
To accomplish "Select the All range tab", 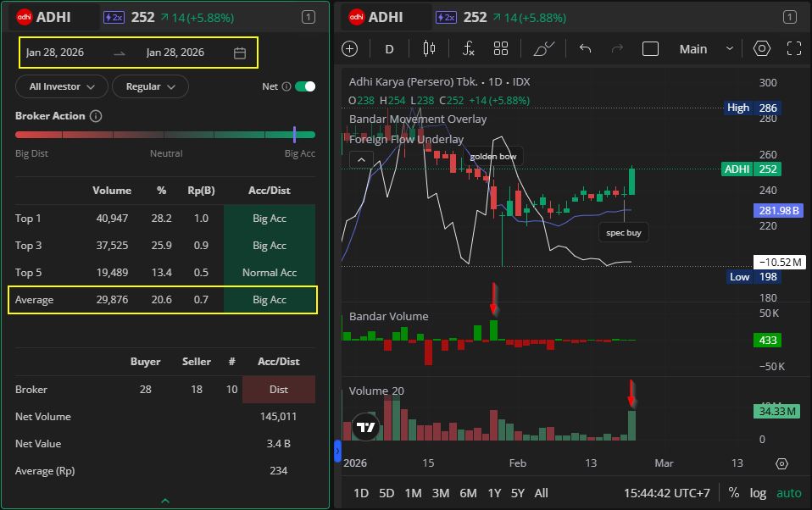I will pos(541,493).
